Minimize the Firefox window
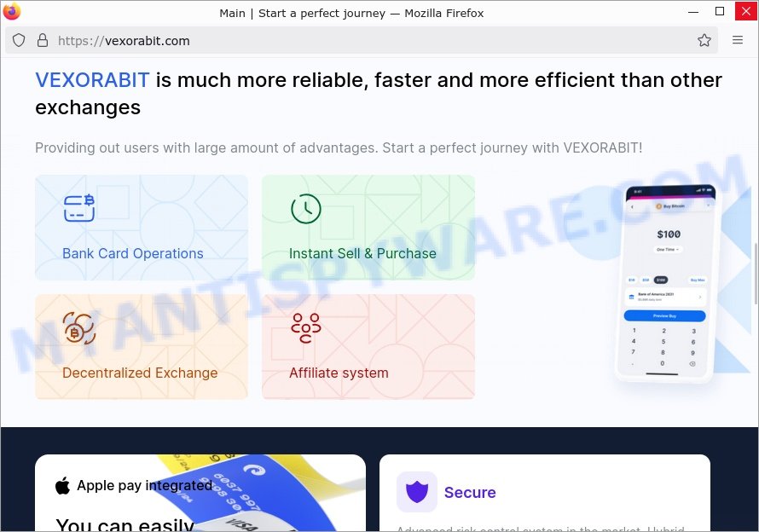 click(693, 11)
